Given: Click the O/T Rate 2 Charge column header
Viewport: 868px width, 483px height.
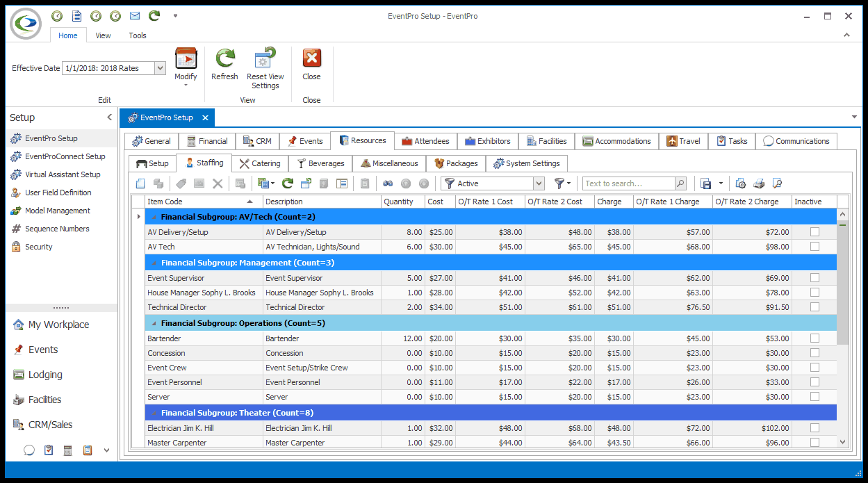Looking at the screenshot, I should (x=752, y=202).
